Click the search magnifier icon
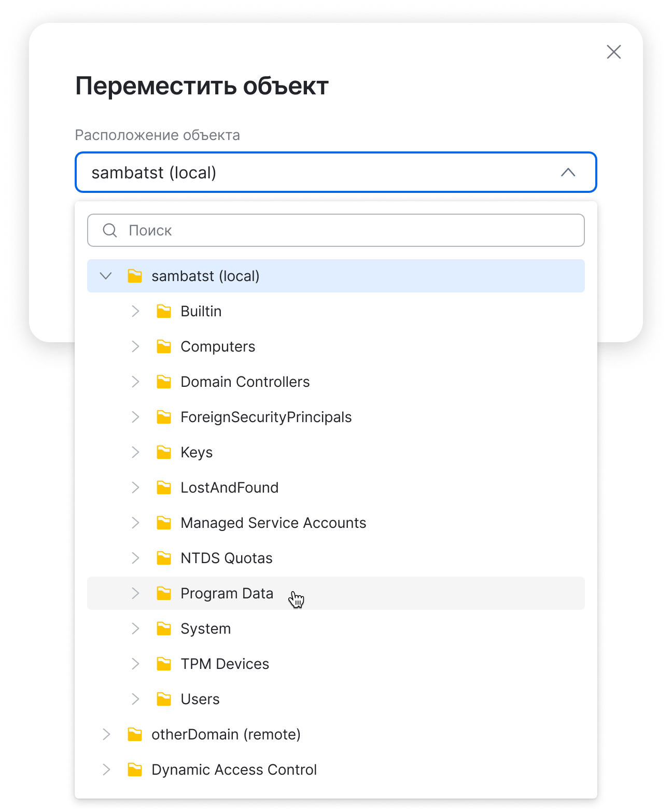The height and width of the screenshot is (811, 672). point(110,230)
